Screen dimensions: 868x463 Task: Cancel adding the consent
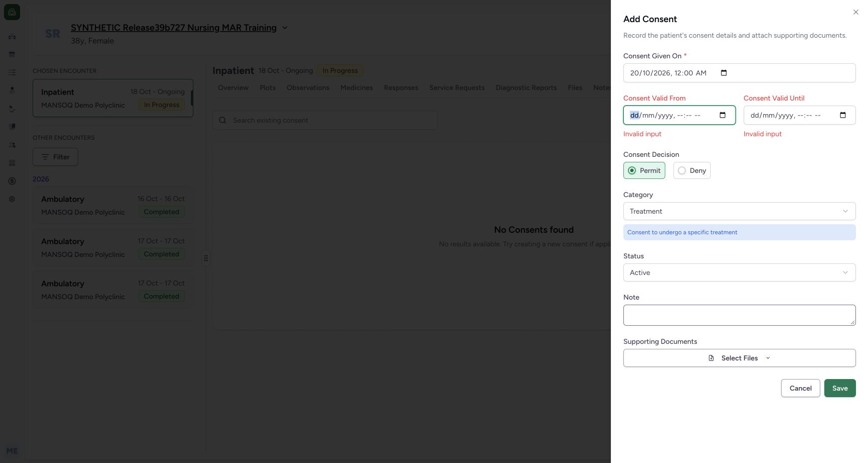click(x=800, y=388)
